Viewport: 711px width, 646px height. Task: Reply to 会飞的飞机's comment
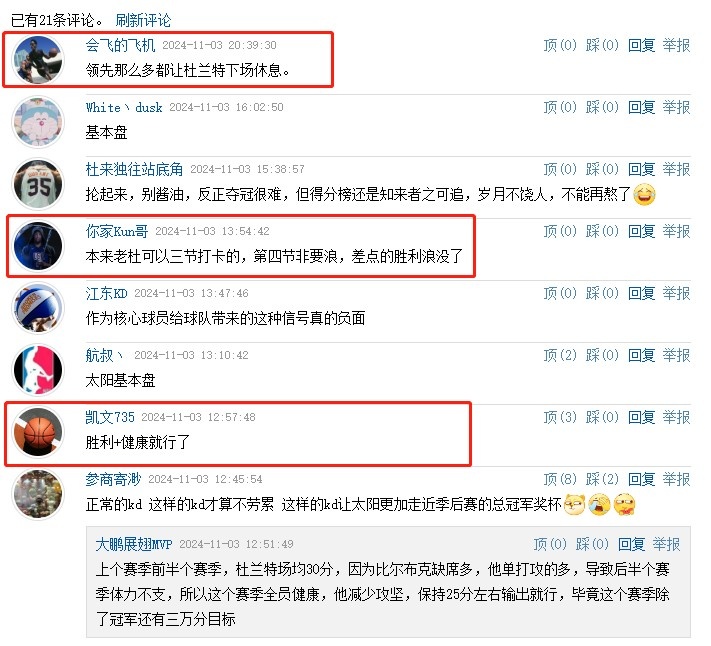pos(642,45)
